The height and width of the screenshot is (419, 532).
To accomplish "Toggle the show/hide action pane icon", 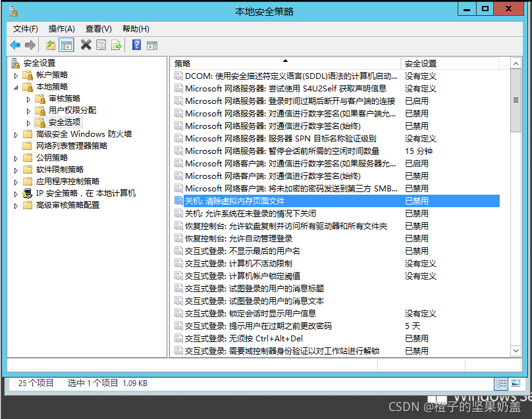I will 152,45.
